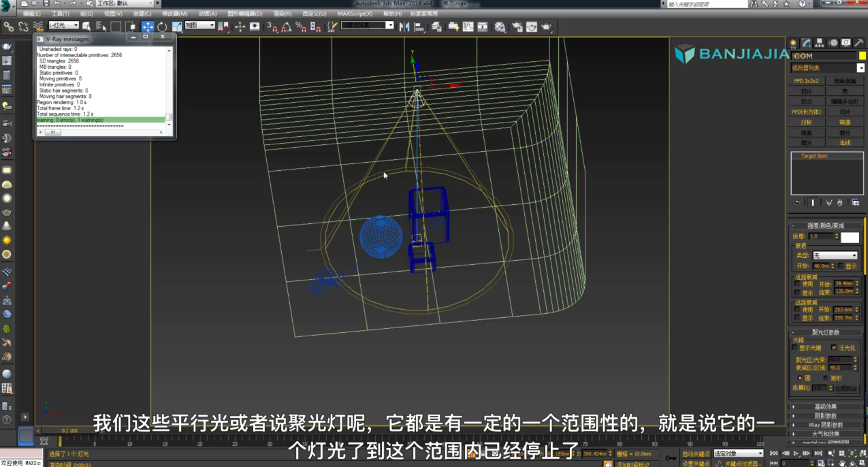The image size is (868, 467).
Task: Open the Utilities hammer panel tab
Action: tap(859, 43)
